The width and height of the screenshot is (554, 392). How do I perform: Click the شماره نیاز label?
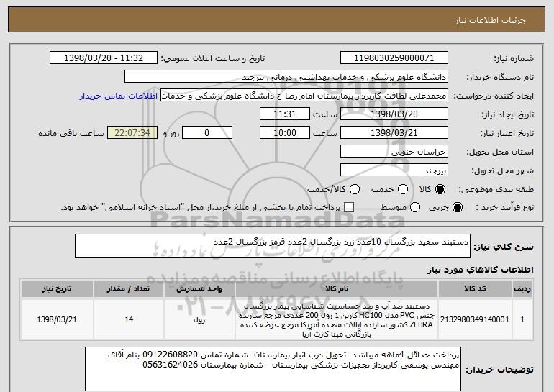click(x=514, y=59)
